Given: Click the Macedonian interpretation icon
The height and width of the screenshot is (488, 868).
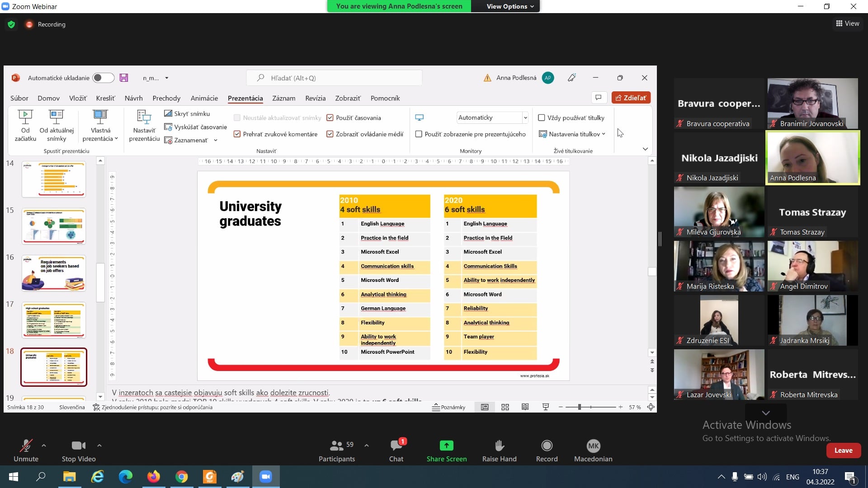Looking at the screenshot, I should click(593, 446).
